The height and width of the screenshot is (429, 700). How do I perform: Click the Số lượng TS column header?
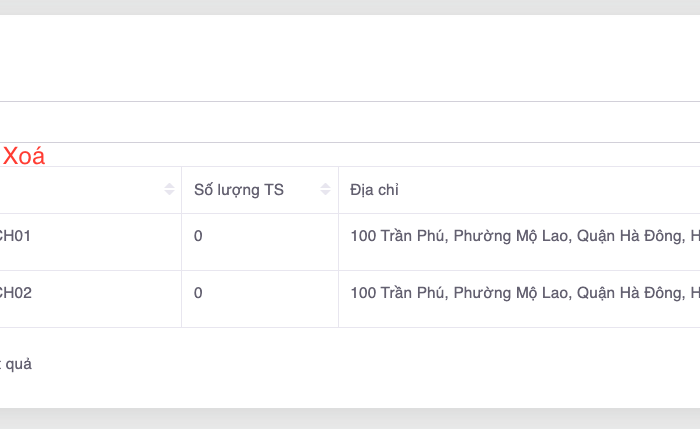click(239, 190)
